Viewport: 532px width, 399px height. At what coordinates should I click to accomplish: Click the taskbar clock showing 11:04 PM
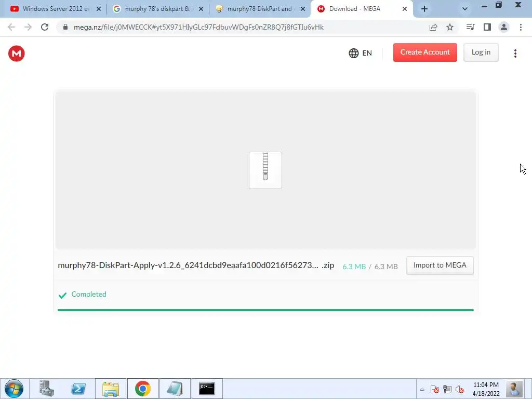pyautogui.click(x=486, y=389)
